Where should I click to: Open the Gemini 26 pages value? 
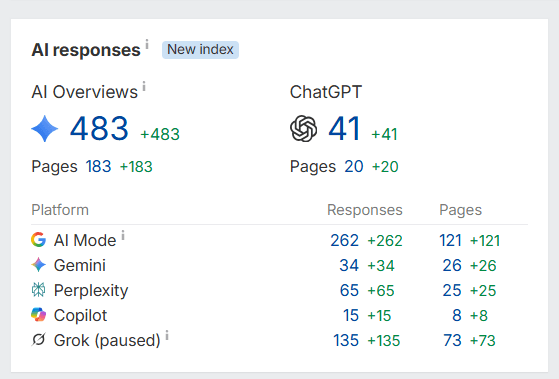(452, 265)
